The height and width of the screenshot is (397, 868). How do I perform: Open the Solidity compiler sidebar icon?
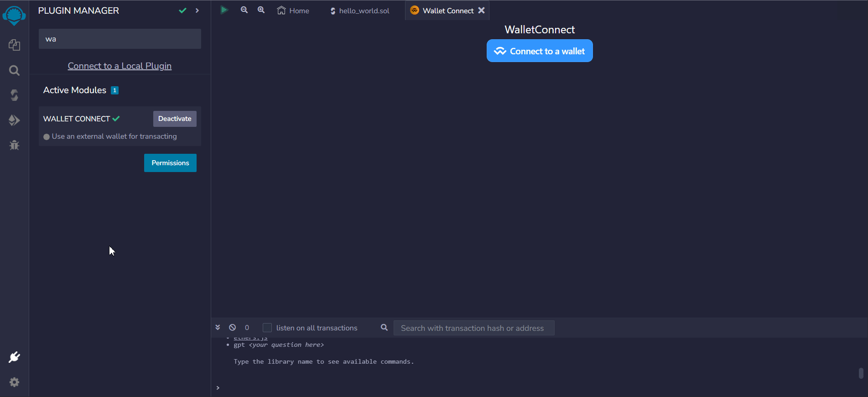14,95
